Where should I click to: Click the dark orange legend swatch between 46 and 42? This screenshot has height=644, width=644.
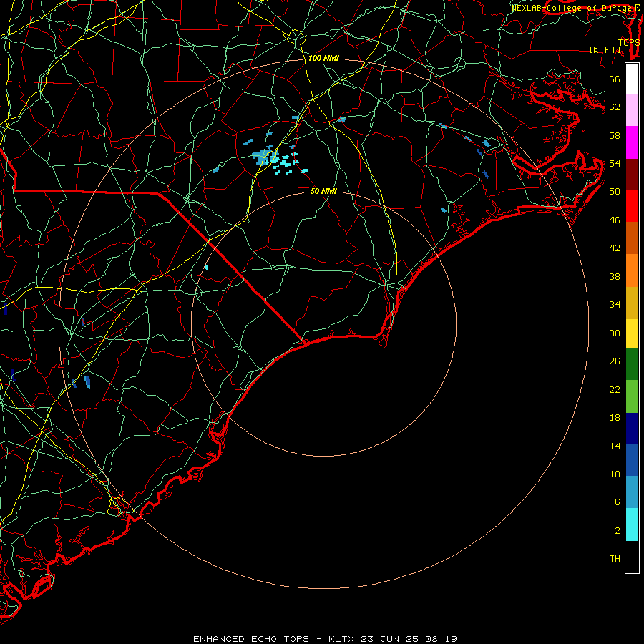coord(632,238)
